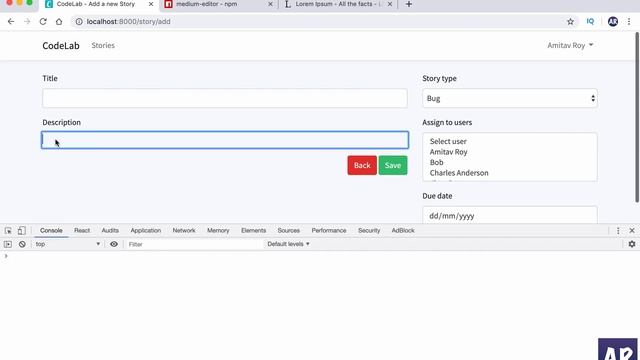Screen dimensions: 640x360
Task: Open the DevTools AdBlock tab
Action: 402,231
